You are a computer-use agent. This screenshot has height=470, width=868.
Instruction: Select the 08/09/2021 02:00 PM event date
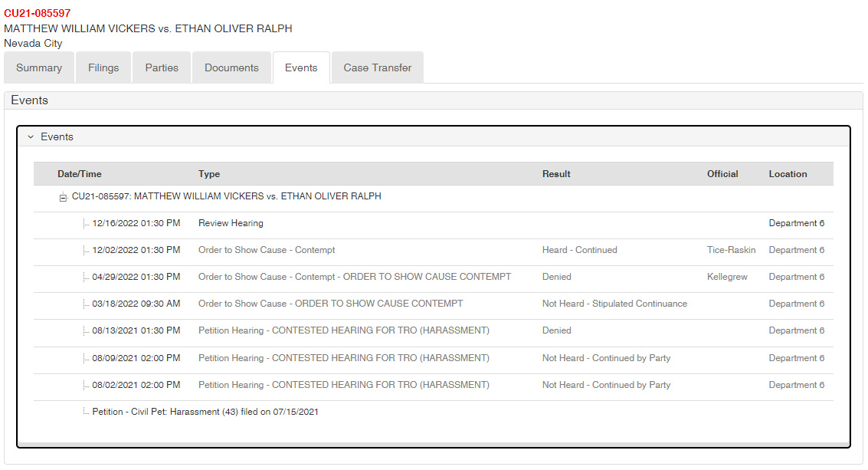(x=136, y=358)
